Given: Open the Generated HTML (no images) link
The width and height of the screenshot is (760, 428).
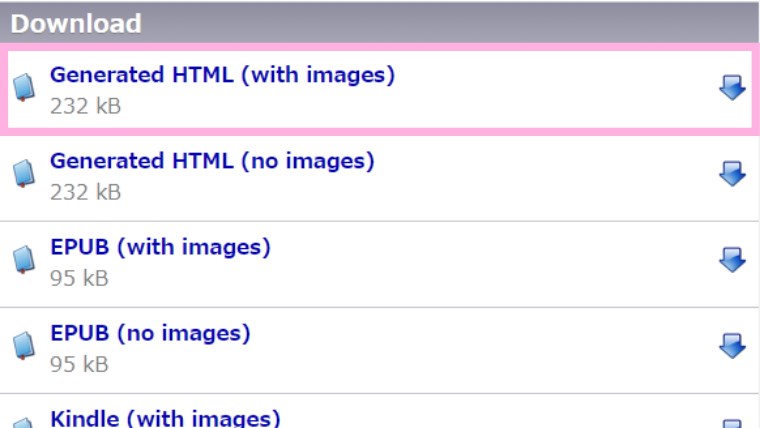Looking at the screenshot, I should pyautogui.click(x=212, y=161).
